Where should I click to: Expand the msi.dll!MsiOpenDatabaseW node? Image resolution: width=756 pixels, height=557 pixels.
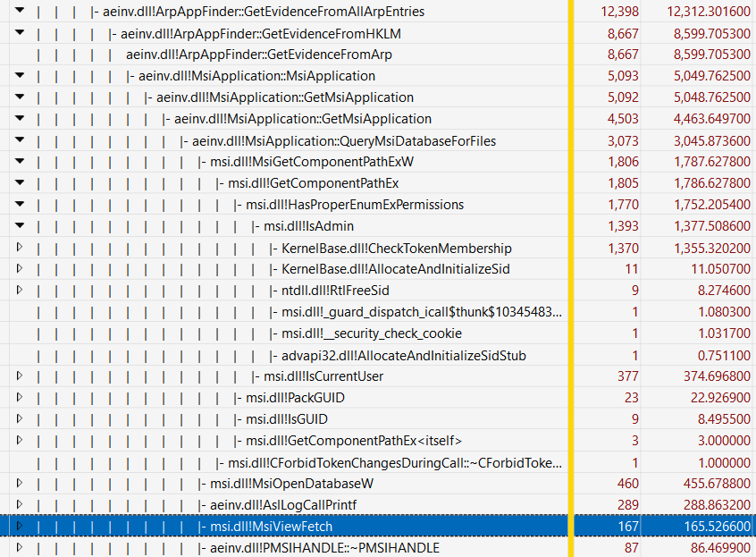coord(20,484)
